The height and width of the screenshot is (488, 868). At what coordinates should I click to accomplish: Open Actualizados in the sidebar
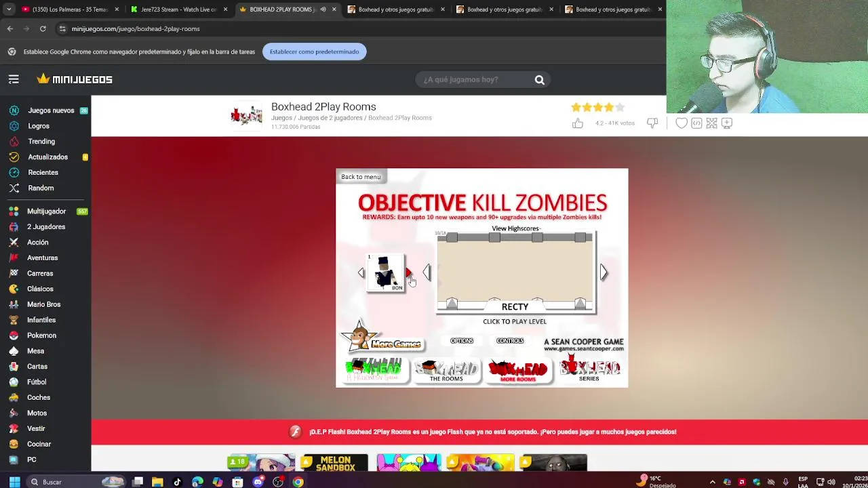(47, 157)
